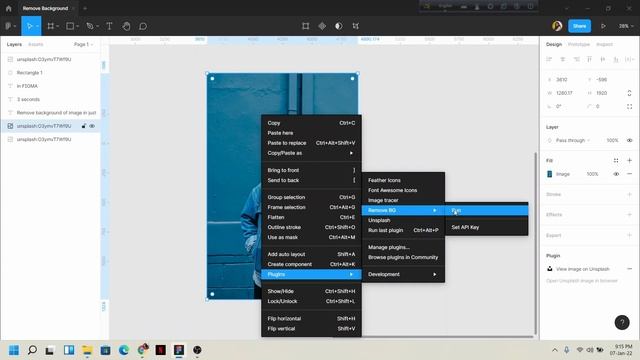
Task: Add an export setting with plus icon
Action: [629, 236]
